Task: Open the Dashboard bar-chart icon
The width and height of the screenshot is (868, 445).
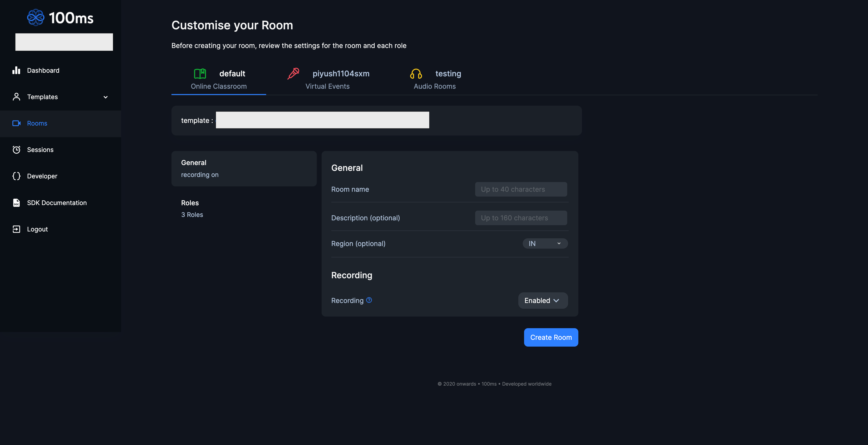Action: 16,70
